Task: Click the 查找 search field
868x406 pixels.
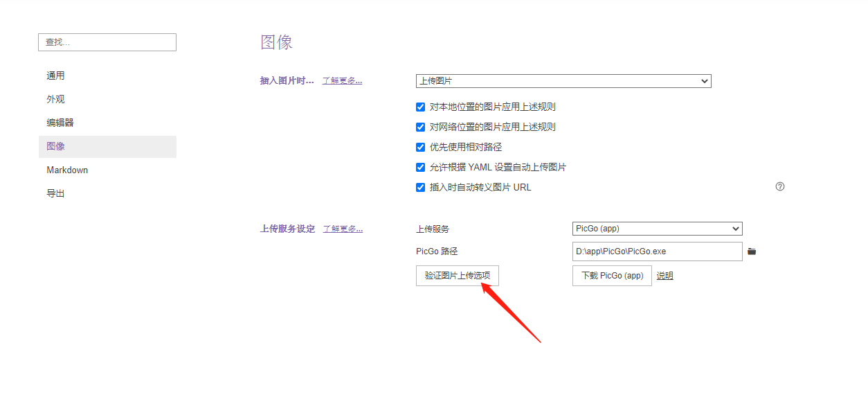Action: tap(107, 42)
